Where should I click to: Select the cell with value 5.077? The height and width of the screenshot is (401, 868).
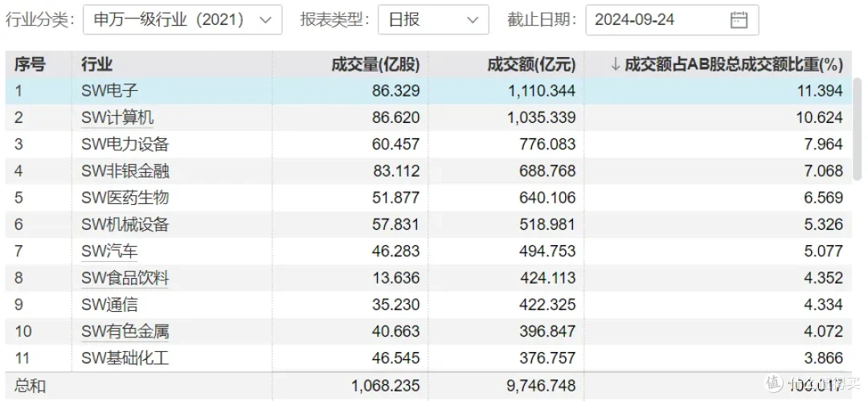[x=824, y=252]
